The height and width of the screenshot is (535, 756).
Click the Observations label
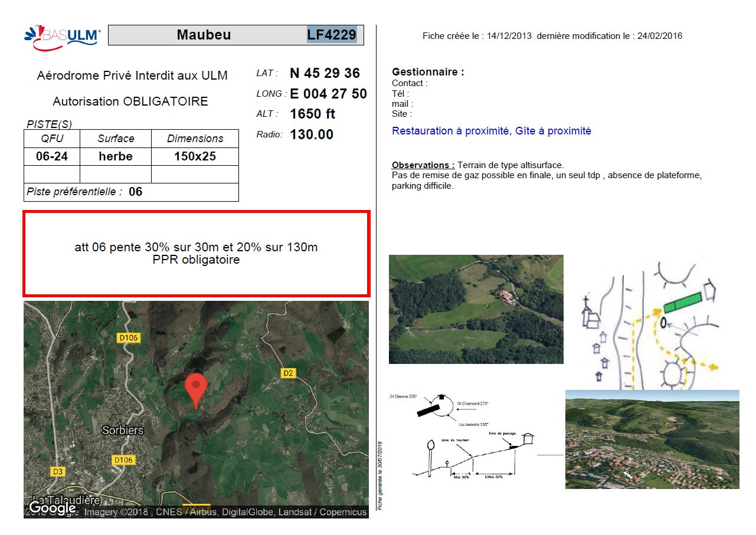click(423, 165)
